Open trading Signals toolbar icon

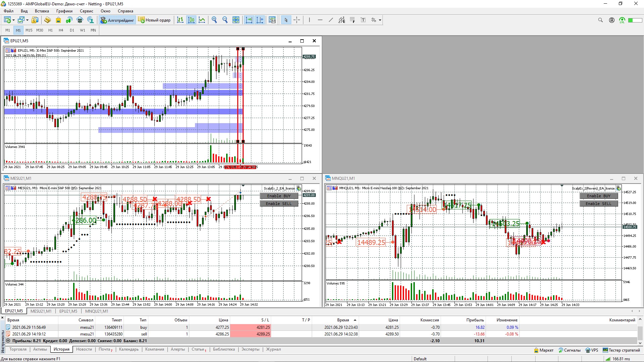click(69, 20)
